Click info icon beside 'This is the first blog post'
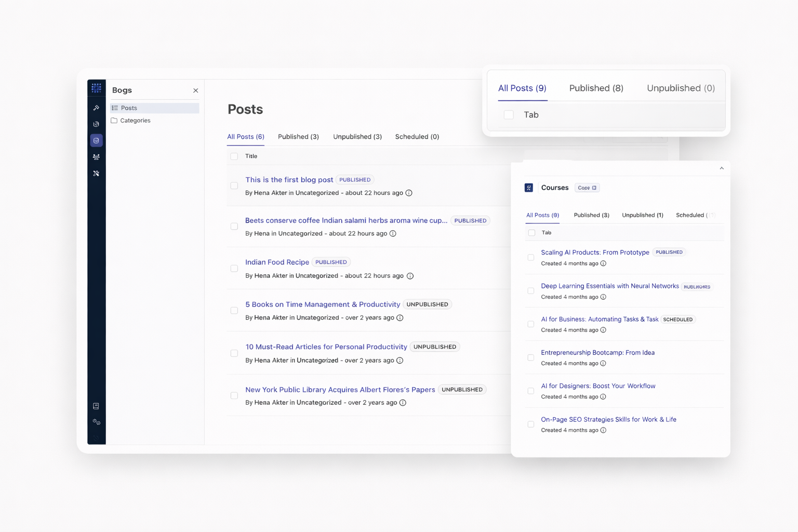This screenshot has width=798, height=532. 409,193
